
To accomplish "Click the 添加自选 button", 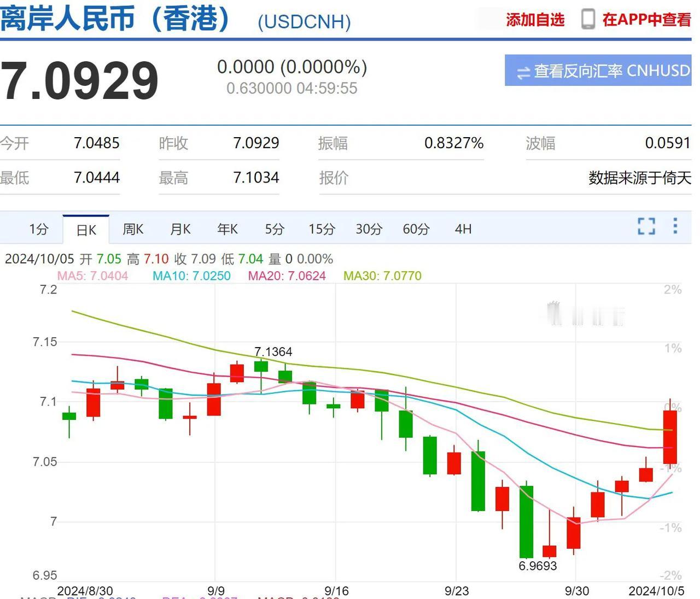I will (x=535, y=20).
